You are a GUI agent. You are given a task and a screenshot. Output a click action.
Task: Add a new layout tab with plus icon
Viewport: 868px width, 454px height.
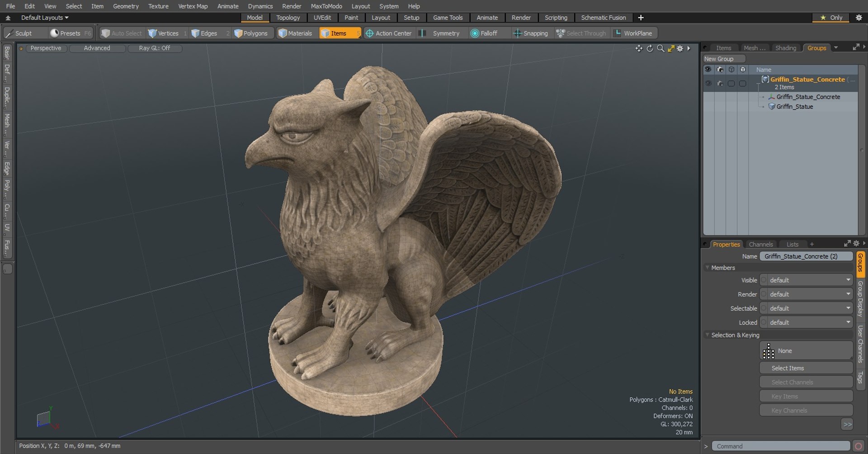(x=641, y=18)
